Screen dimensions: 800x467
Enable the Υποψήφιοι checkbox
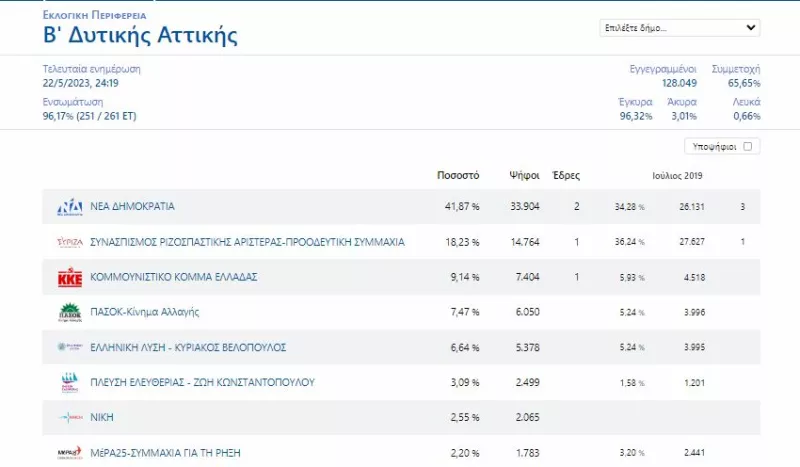[x=747, y=146]
